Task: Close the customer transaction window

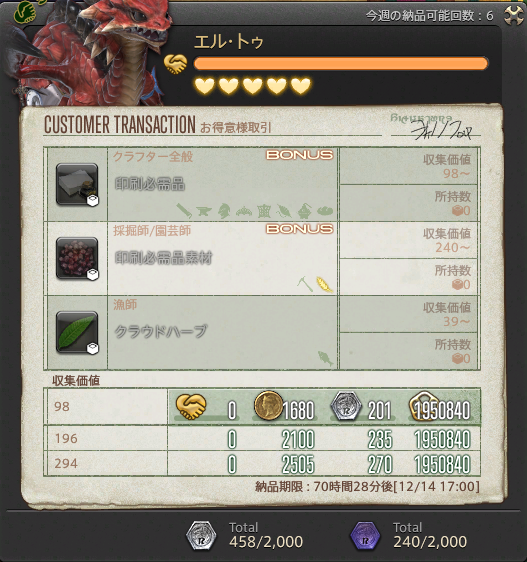Action: [513, 15]
